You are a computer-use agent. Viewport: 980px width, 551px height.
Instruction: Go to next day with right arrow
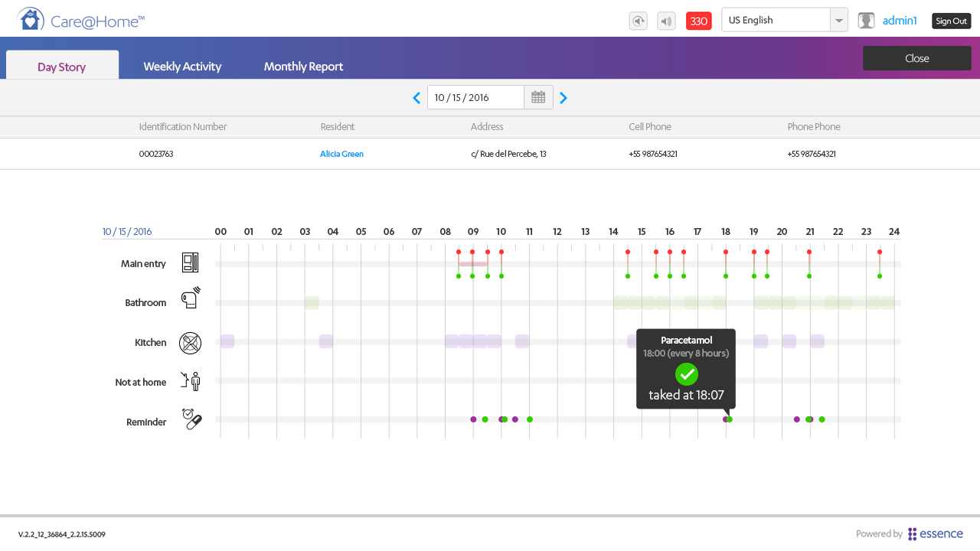click(x=563, y=98)
